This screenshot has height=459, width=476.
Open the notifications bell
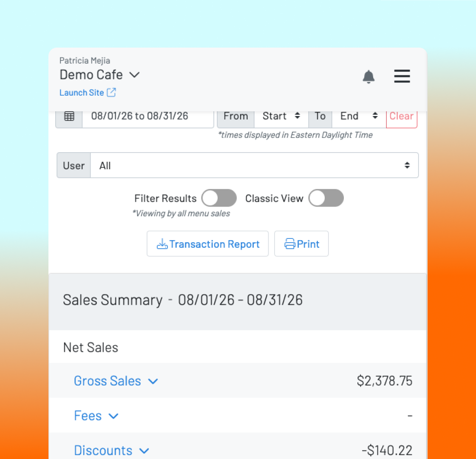(368, 76)
